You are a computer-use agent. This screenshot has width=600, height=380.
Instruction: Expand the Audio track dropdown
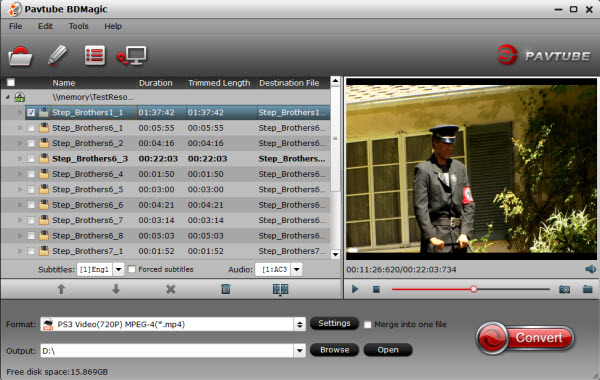[x=297, y=269]
